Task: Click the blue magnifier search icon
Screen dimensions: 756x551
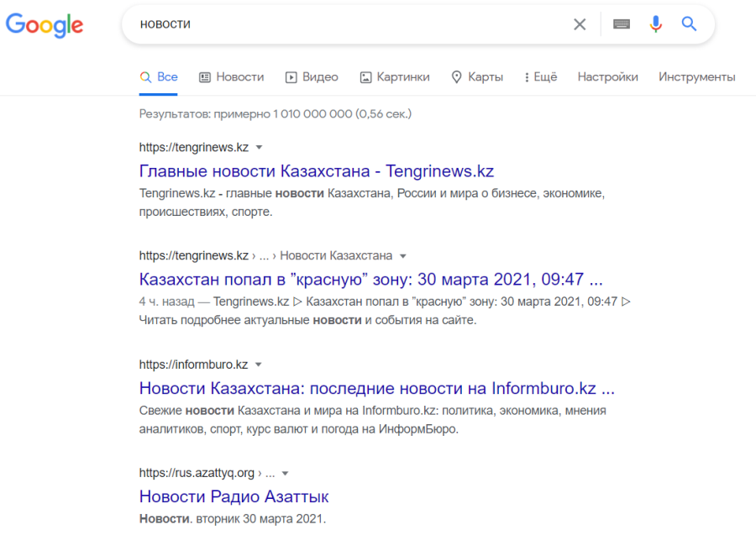Action: 689,24
